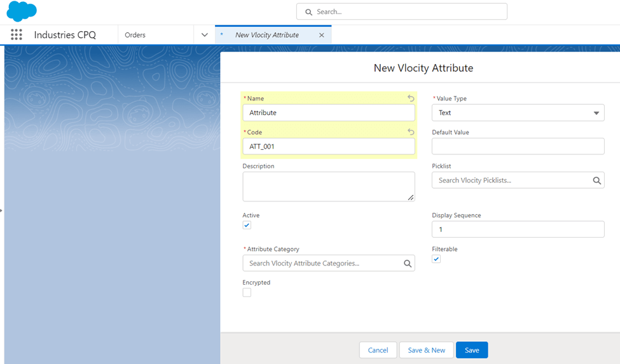Click the Attribute Category search magnifier icon
Viewport: 620px width, 364px height.
tap(408, 263)
